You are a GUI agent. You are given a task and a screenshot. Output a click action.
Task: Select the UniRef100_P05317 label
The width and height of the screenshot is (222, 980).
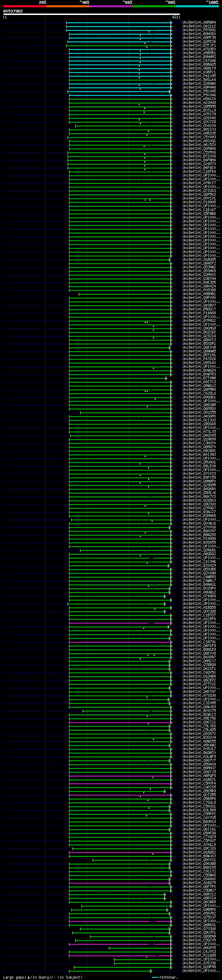pos(199,749)
